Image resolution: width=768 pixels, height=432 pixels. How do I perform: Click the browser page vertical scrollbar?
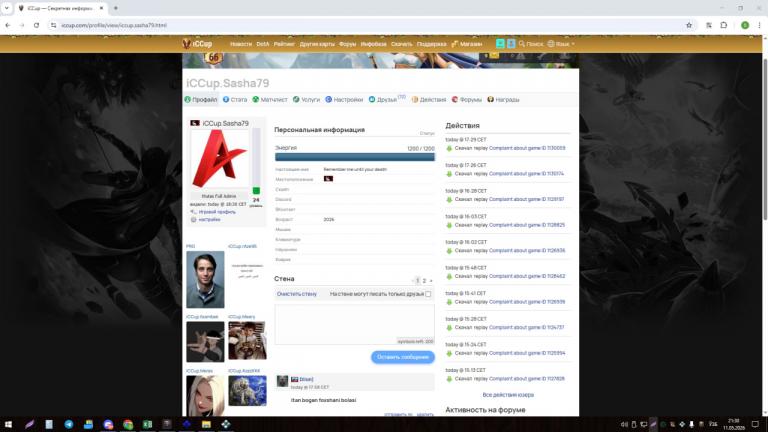tap(765, 139)
